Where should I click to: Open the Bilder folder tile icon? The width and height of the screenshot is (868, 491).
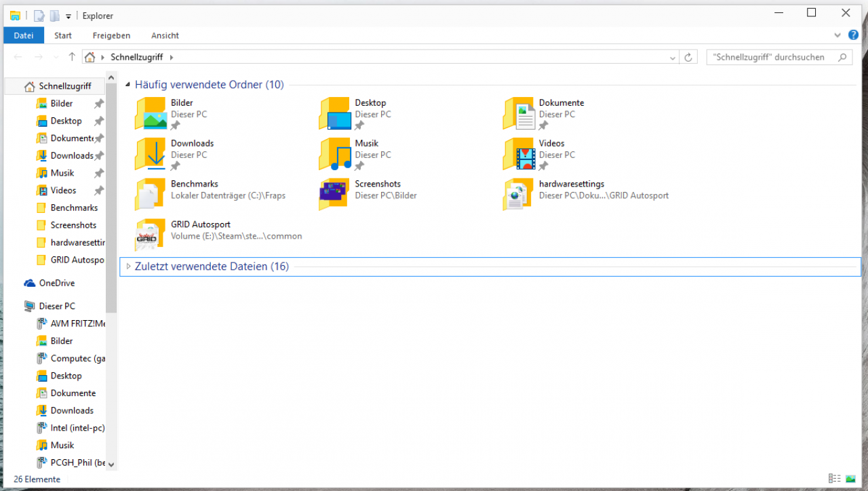(151, 113)
